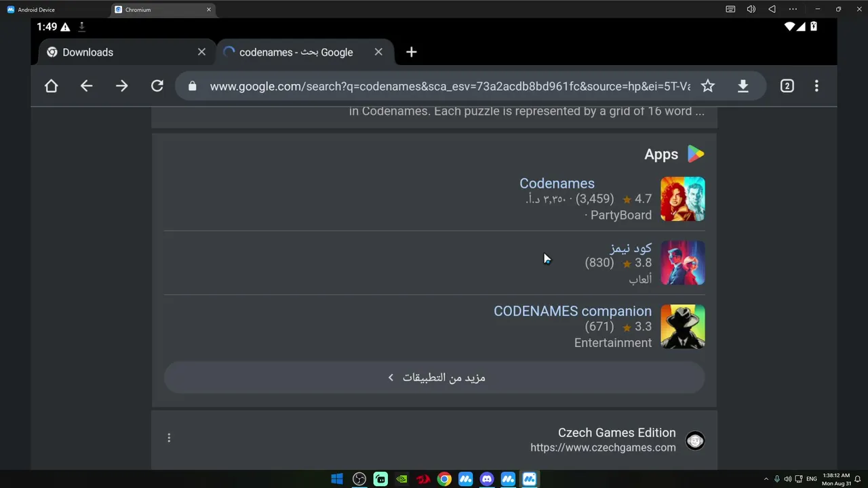Go to Chrome's home page icon
This screenshot has height=488, width=868.
(52, 86)
